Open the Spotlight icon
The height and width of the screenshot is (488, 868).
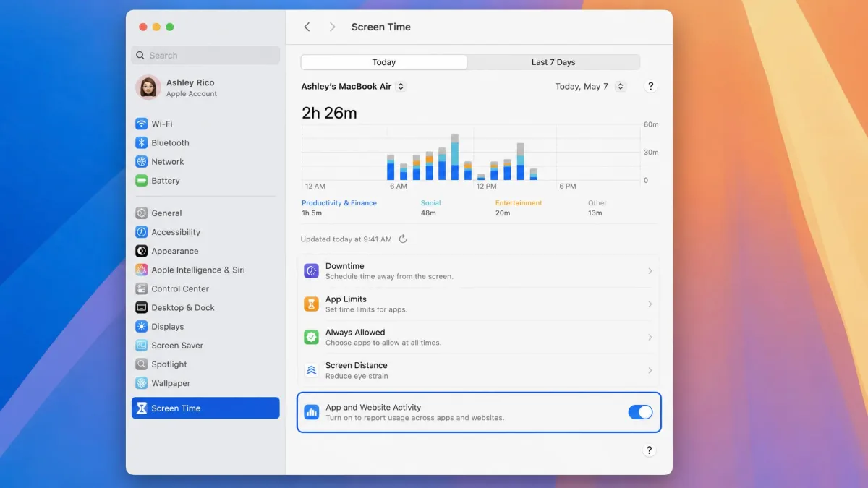(x=142, y=364)
